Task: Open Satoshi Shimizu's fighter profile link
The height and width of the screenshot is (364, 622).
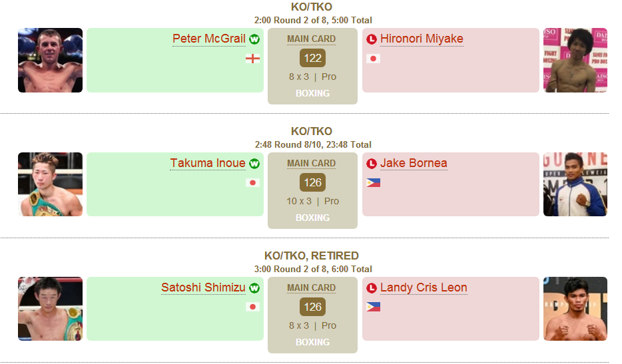Action: click(203, 287)
